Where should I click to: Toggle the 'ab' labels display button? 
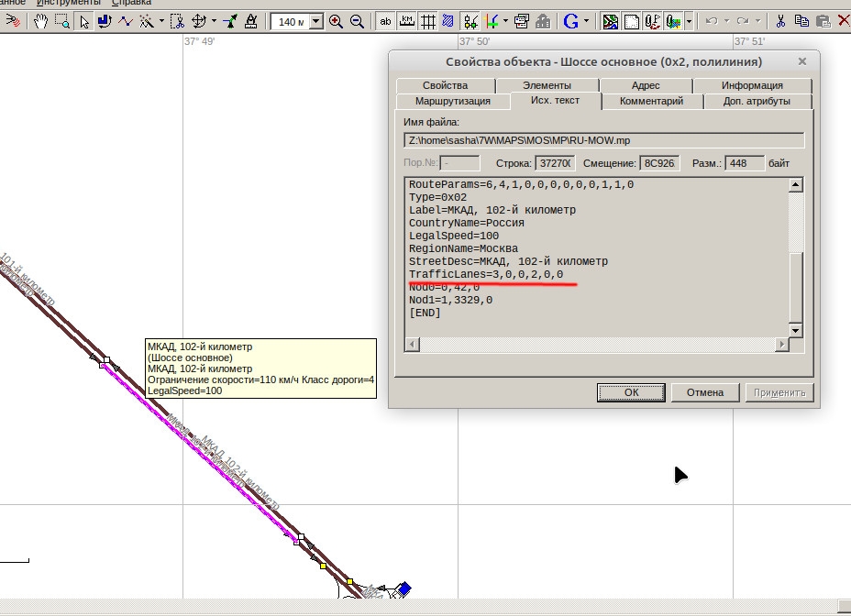385,21
